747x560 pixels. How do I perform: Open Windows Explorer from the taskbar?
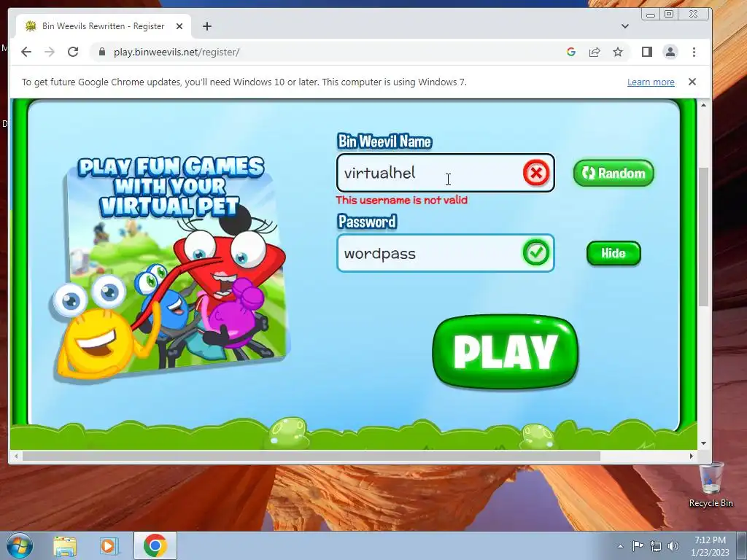[65, 545]
